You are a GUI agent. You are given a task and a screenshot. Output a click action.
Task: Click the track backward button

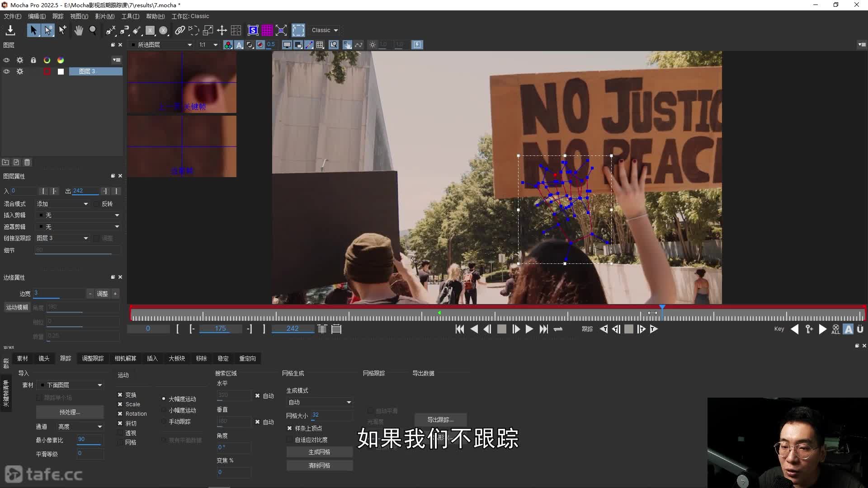click(604, 329)
